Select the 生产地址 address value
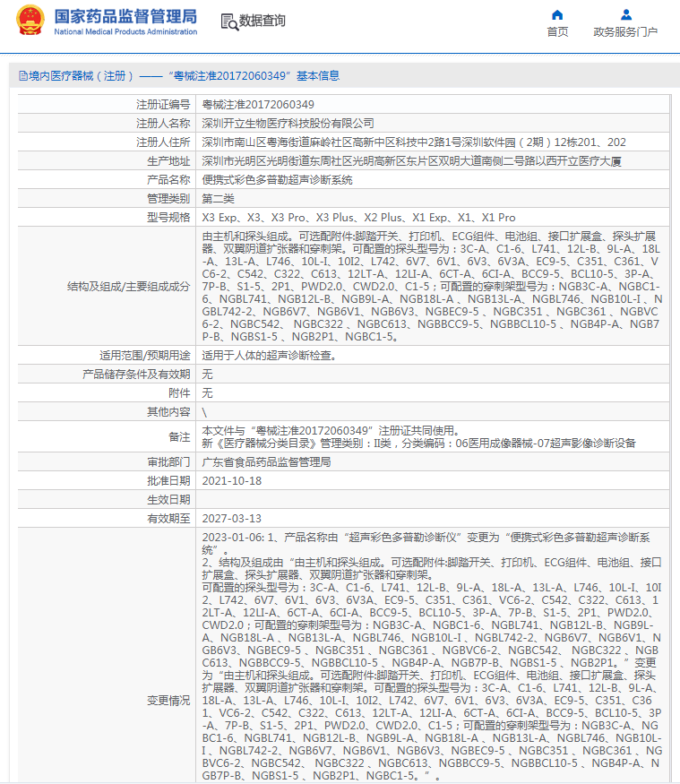The height and width of the screenshot is (784, 680). [411, 161]
